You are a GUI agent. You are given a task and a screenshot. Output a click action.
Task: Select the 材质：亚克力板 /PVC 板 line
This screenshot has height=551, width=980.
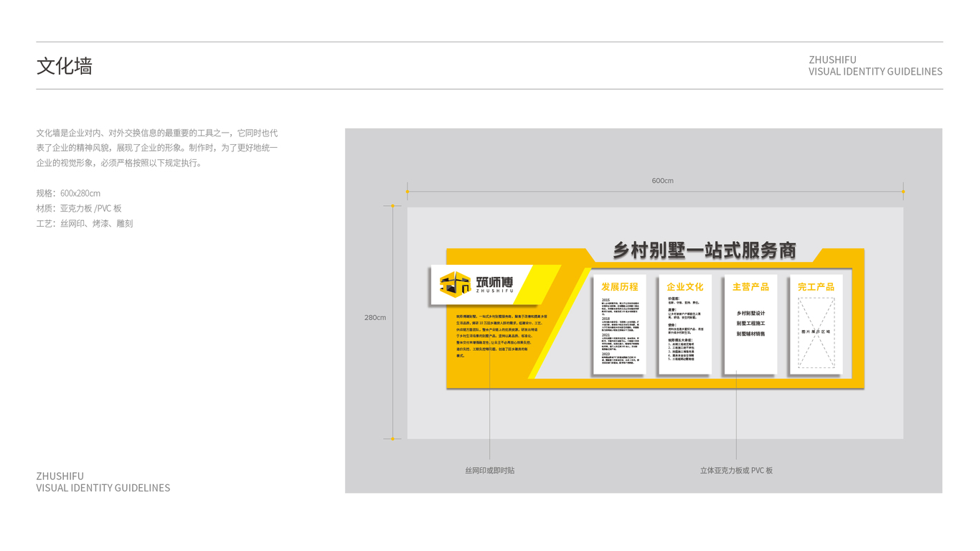tap(79, 208)
